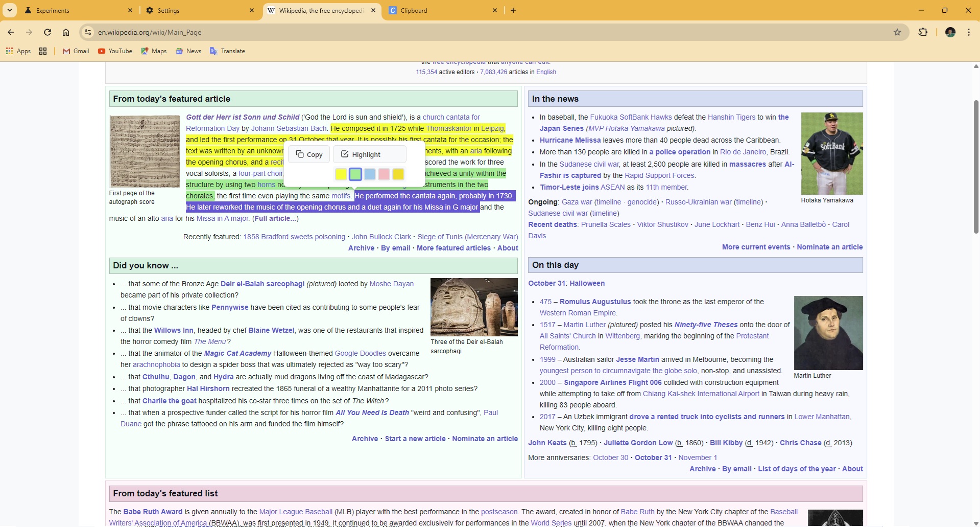Viewport: 980px width, 527px height.
Task: Pick the pink highlight color
Action: pyautogui.click(x=384, y=174)
